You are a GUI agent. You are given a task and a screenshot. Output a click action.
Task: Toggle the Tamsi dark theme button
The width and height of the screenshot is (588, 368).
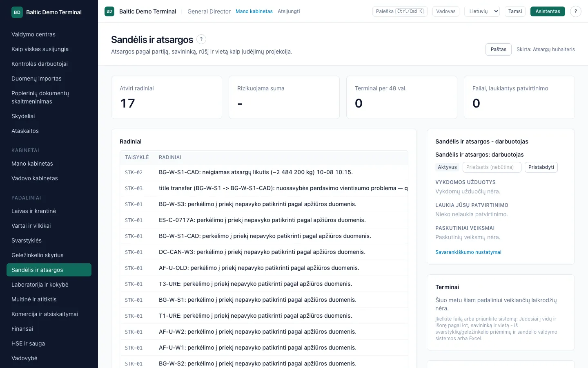(515, 11)
